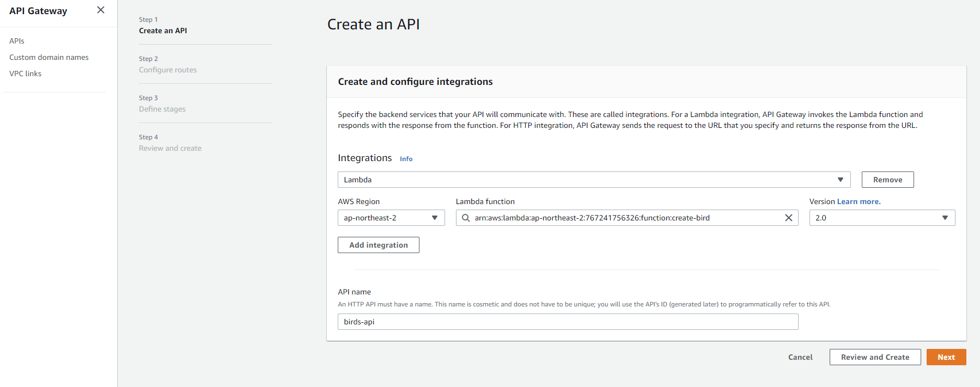Focus the API name field birds-api
This screenshot has width=980, height=387.
pyautogui.click(x=568, y=322)
